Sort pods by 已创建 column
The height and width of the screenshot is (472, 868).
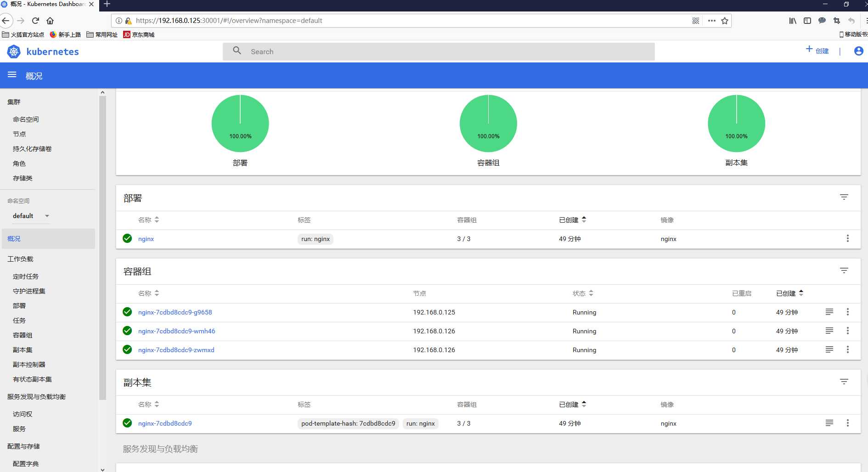click(x=789, y=293)
